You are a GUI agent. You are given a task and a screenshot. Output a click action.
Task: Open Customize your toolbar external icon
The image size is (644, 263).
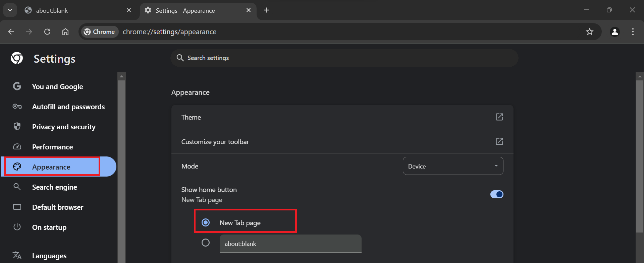[499, 141]
